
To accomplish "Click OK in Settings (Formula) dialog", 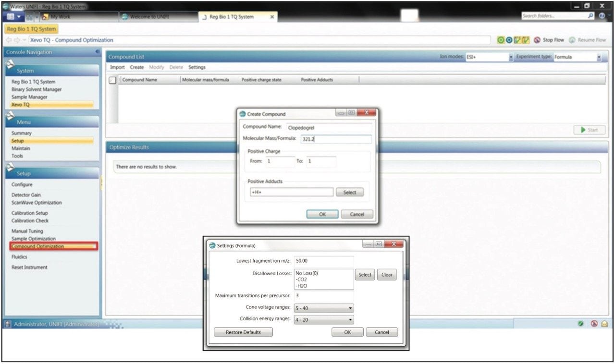I will [347, 332].
